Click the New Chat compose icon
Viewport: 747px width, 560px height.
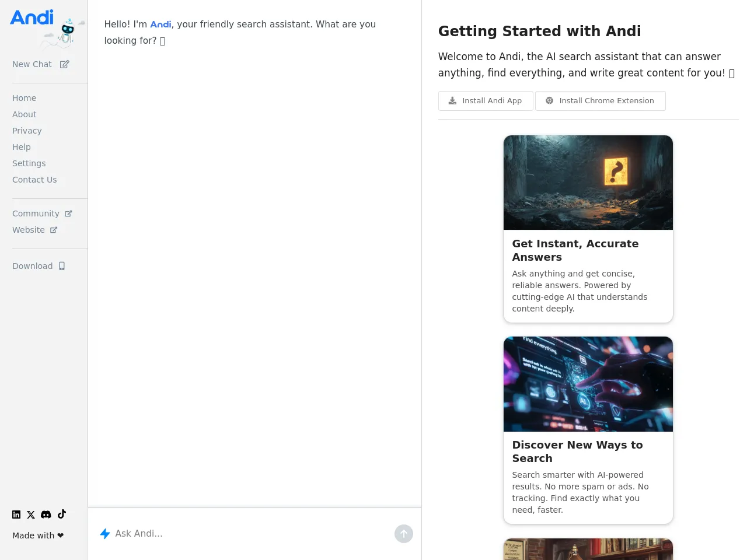coord(64,64)
